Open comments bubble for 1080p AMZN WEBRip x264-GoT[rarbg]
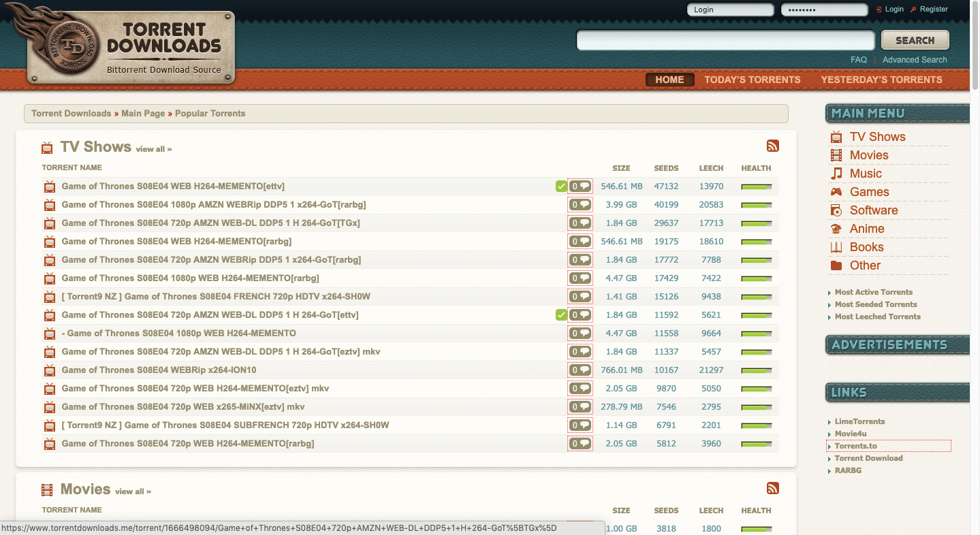This screenshot has height=535, width=980. click(580, 204)
